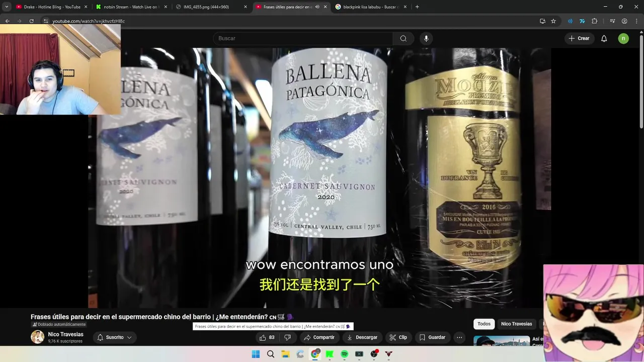644x362 pixels.
Task: Create a Clip with the scissors button
Action: click(398, 337)
